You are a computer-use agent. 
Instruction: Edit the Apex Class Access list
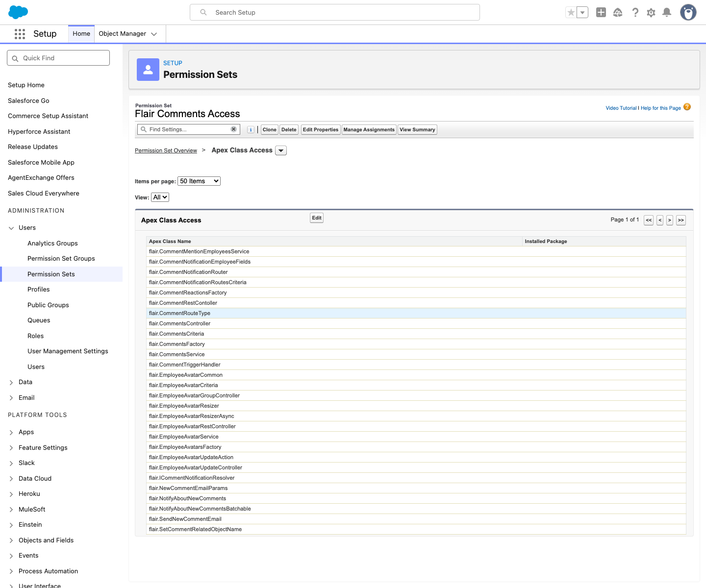317,218
